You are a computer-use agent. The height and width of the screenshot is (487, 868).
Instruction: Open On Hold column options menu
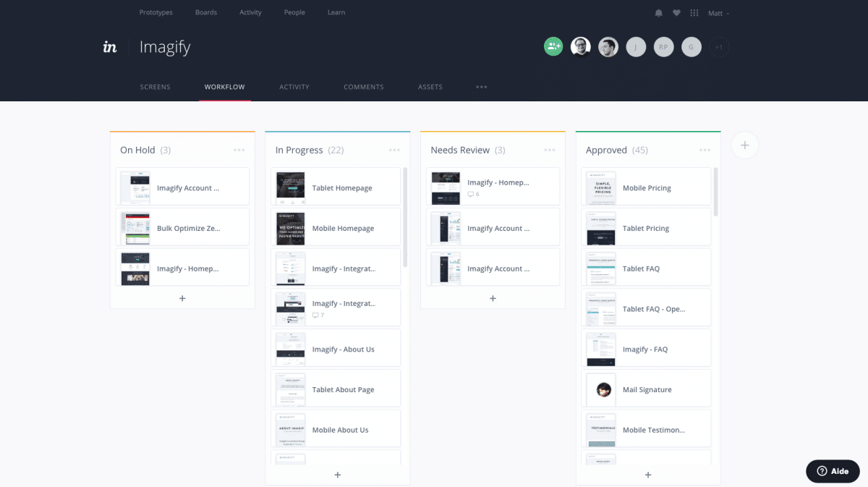tap(239, 150)
